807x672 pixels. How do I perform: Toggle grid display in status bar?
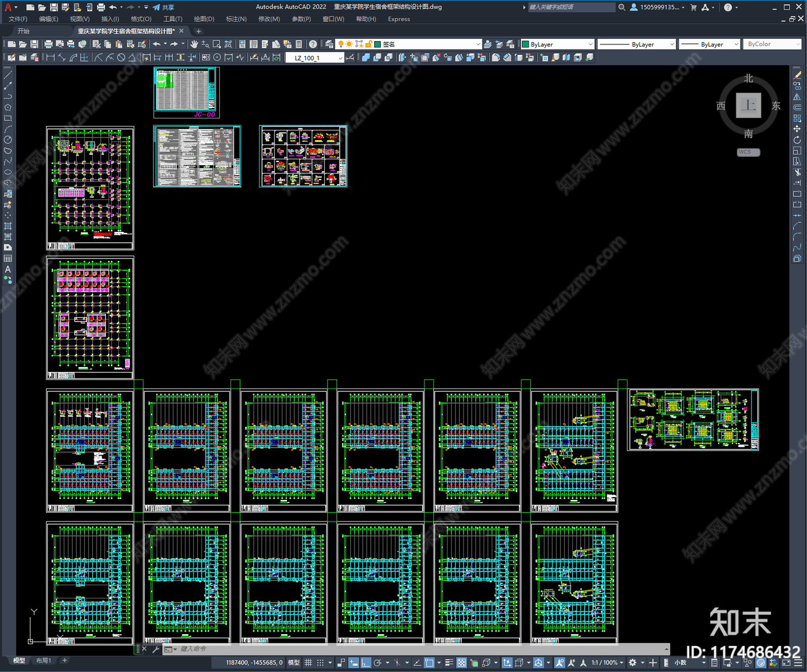pos(308,662)
